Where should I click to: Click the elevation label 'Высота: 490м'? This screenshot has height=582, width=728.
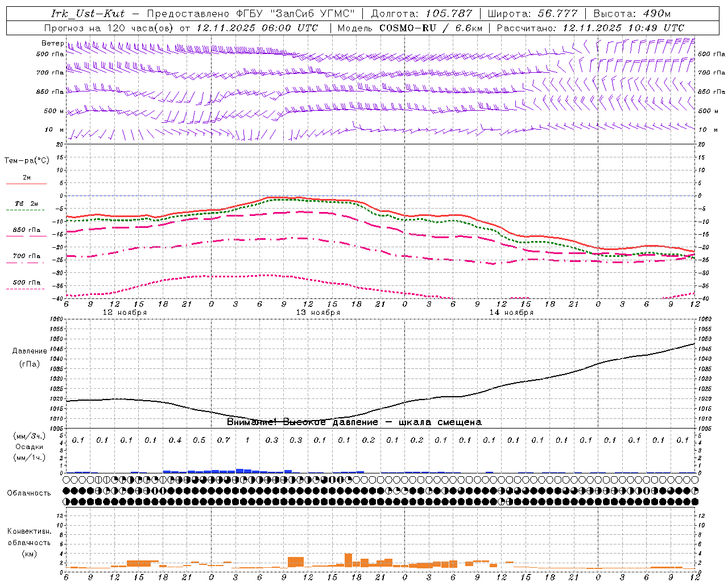[632, 14]
